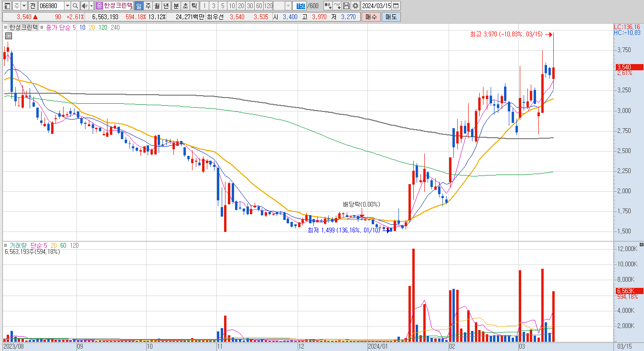Click the small square before 한성크린텍 legend

6,27
